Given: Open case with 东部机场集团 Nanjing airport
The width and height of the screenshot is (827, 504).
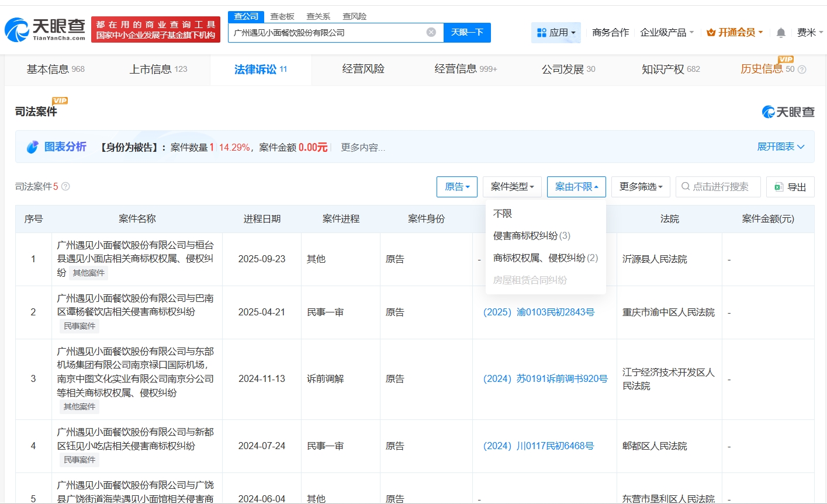Looking at the screenshot, I should [x=135, y=372].
